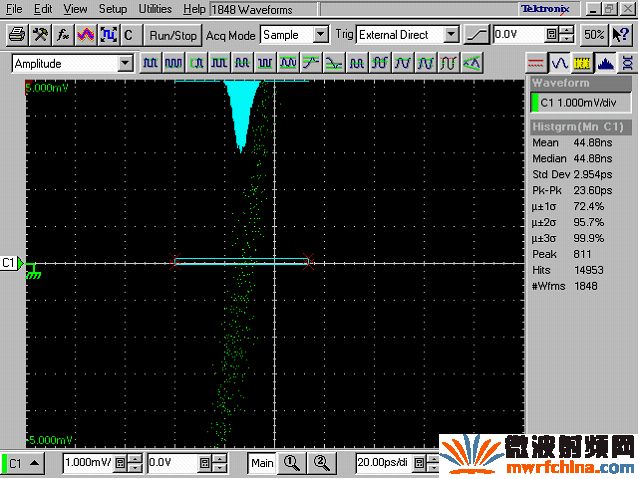Select the Gain measurement icon

pyautogui.click(x=472, y=63)
